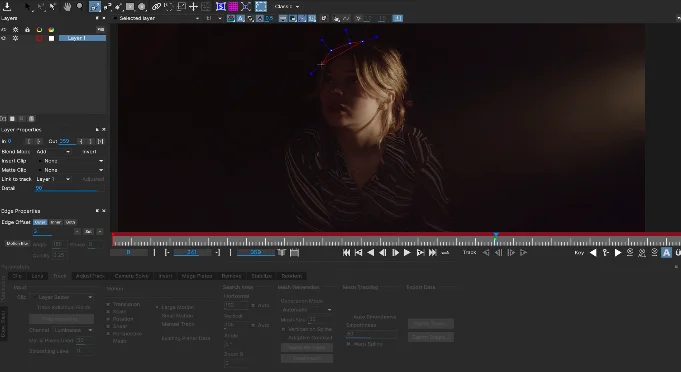The width and height of the screenshot is (681, 372).
Task: Switch to the Stabilize tab
Action: [x=261, y=276]
